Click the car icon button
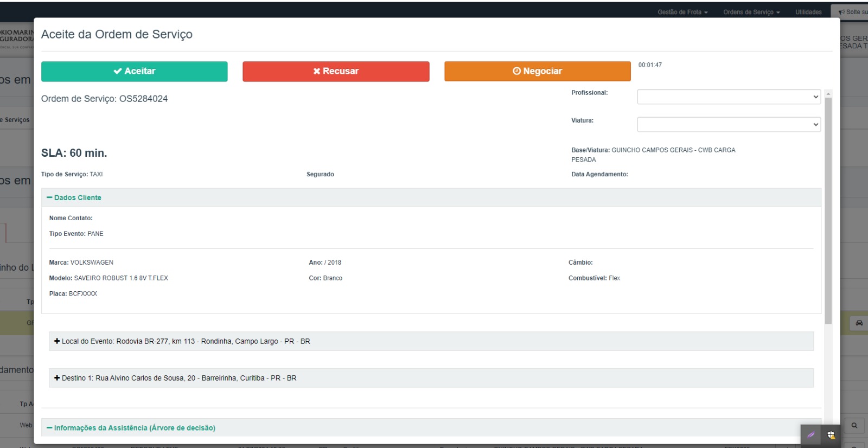This screenshot has height=448, width=868. coord(859,323)
